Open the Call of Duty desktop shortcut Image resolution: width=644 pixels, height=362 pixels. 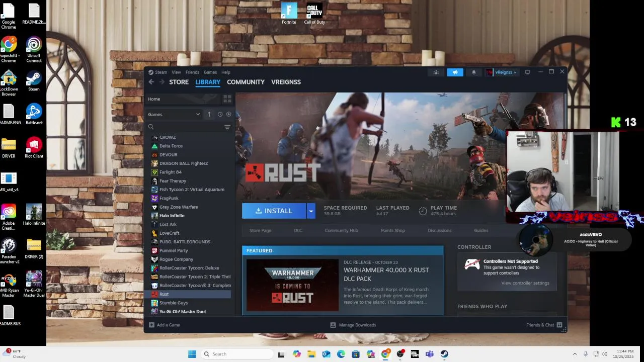[x=314, y=14]
